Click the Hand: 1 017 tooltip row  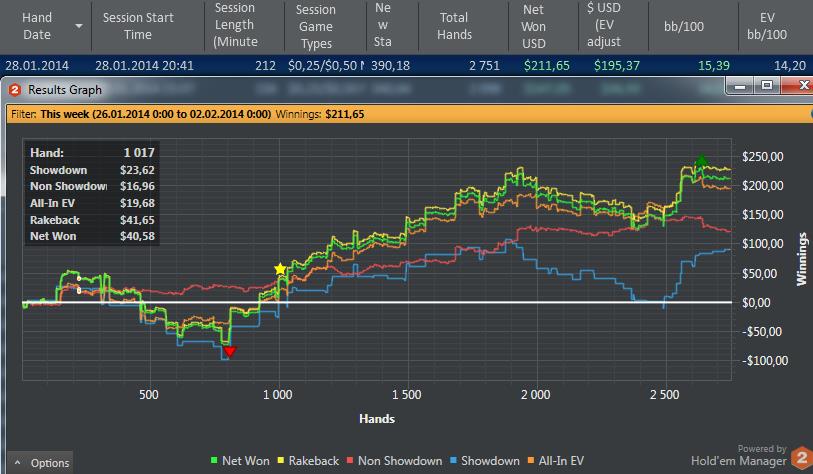click(x=92, y=152)
